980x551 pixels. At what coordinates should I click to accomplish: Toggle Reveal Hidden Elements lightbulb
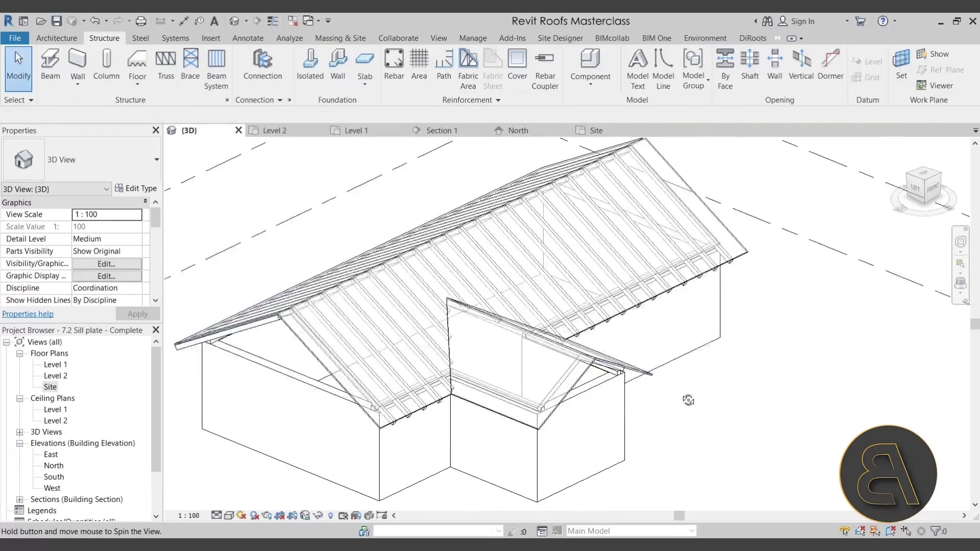(x=330, y=515)
